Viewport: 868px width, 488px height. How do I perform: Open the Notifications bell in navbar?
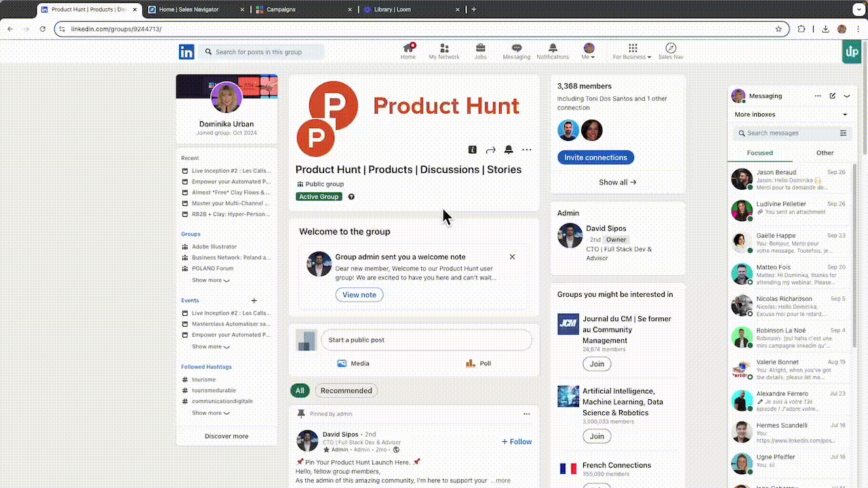click(x=553, y=49)
